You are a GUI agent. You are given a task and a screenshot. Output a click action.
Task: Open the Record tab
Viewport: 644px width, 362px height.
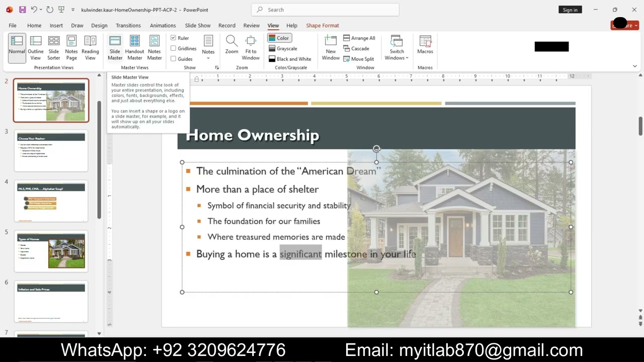coord(227,25)
